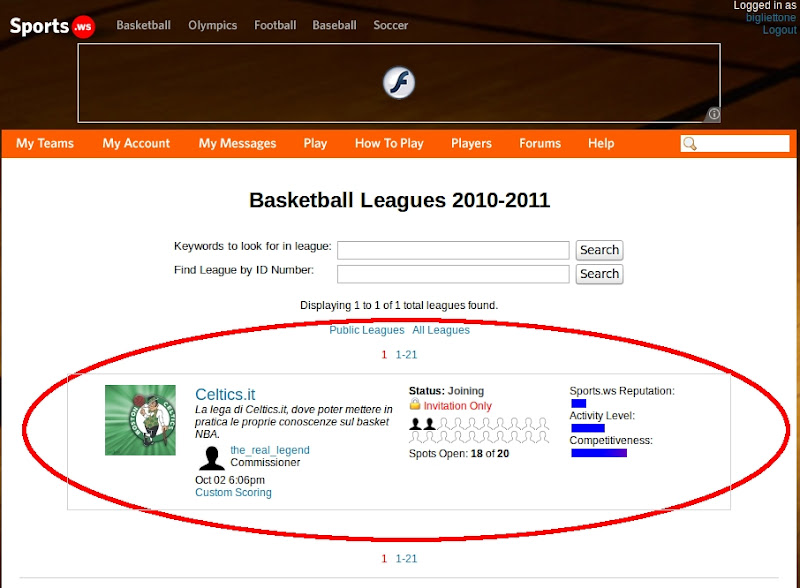Open the Custom Scoring link
The height and width of the screenshot is (588, 800).
click(x=233, y=493)
